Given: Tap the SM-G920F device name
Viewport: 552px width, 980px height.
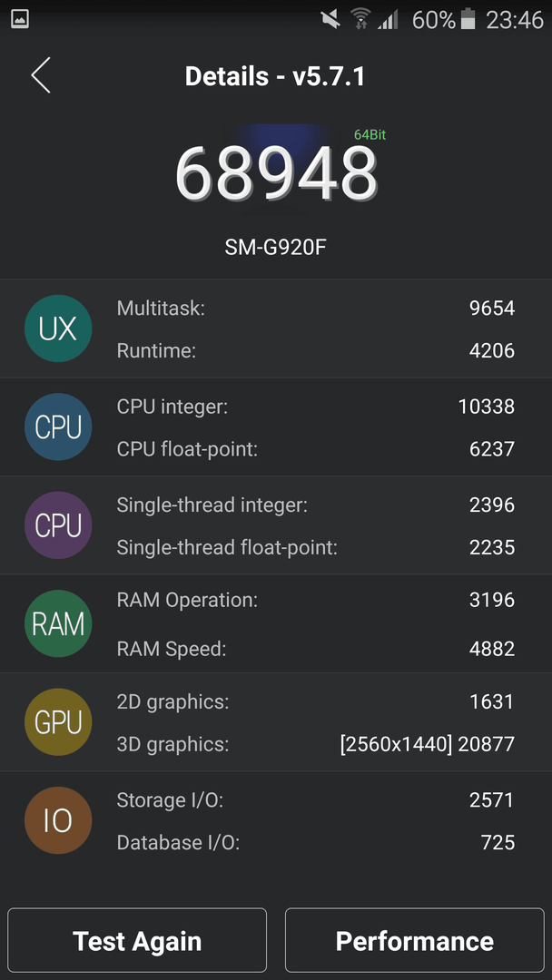Looking at the screenshot, I should click(276, 248).
